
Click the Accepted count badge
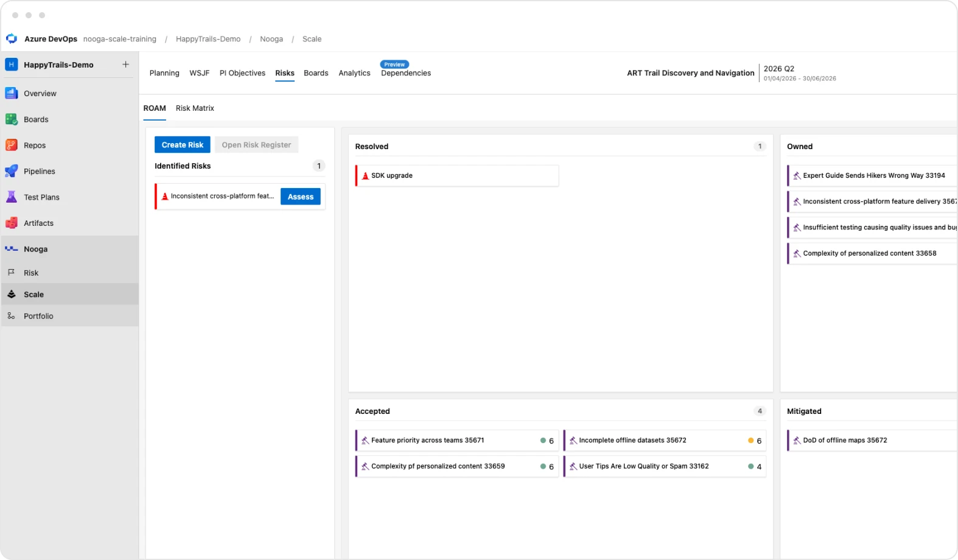click(x=760, y=411)
